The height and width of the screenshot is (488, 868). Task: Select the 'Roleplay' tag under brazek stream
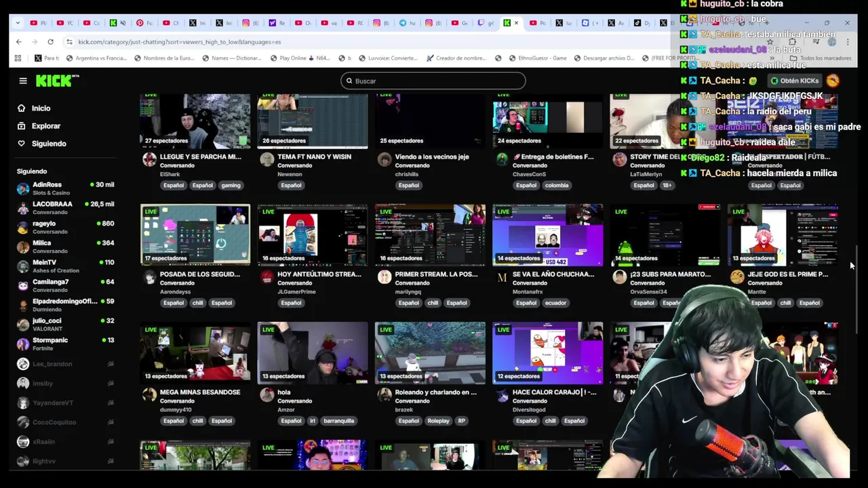(x=438, y=421)
